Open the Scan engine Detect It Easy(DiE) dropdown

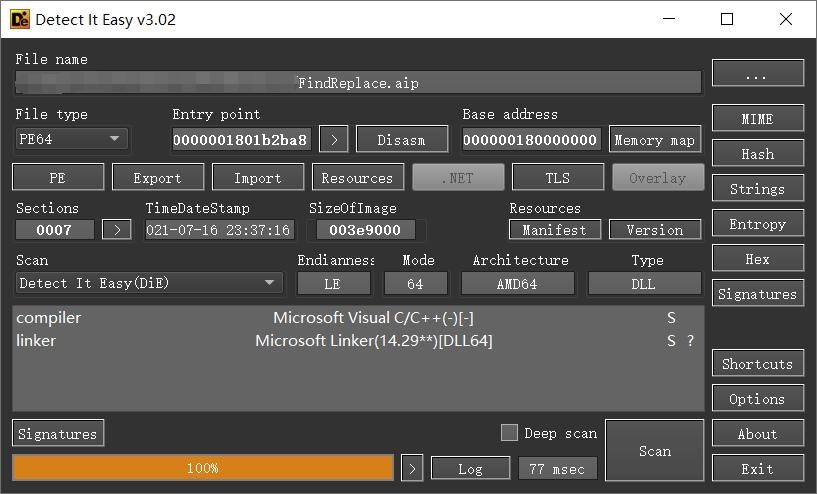tap(149, 283)
